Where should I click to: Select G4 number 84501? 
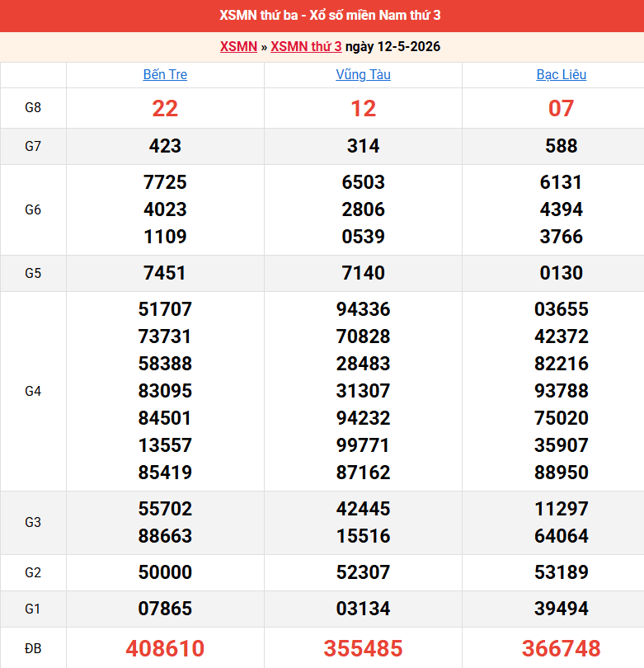165,418
